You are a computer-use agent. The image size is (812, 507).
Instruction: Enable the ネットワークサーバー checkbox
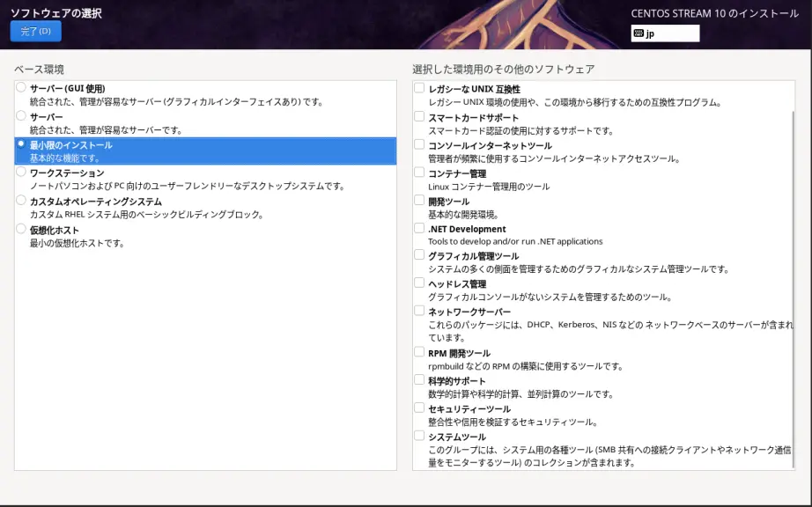coord(419,311)
